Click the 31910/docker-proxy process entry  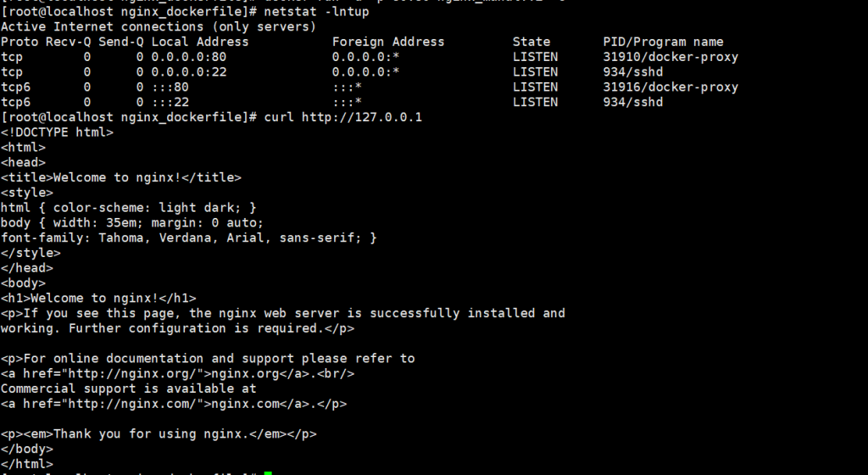(x=670, y=57)
